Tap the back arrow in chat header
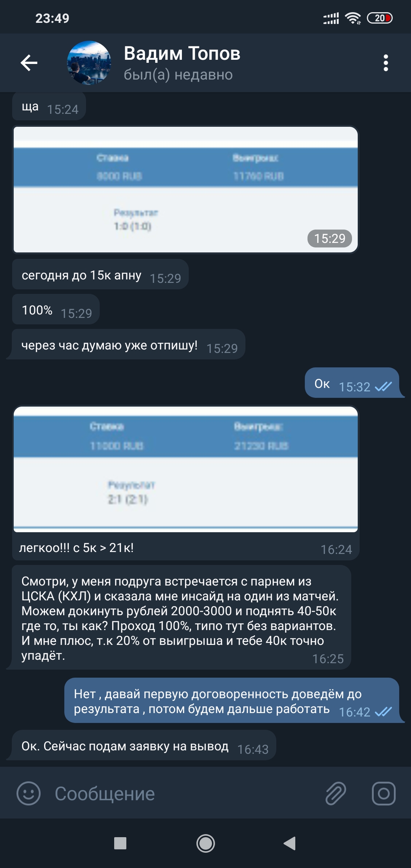The height and width of the screenshot is (868, 411). pos(29,63)
